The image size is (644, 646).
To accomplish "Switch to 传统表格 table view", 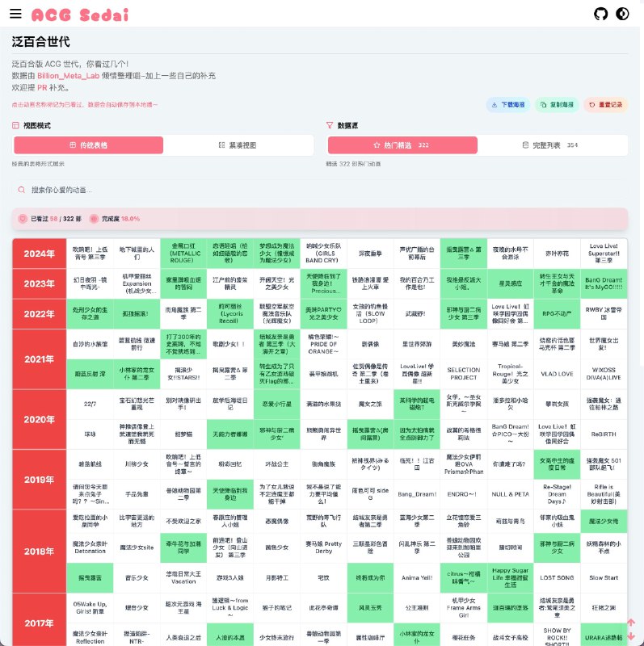I will tap(88, 145).
